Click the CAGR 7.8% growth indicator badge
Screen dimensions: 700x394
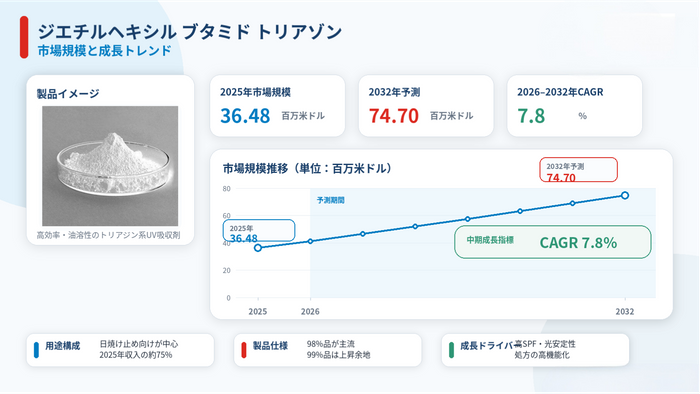[553, 242]
